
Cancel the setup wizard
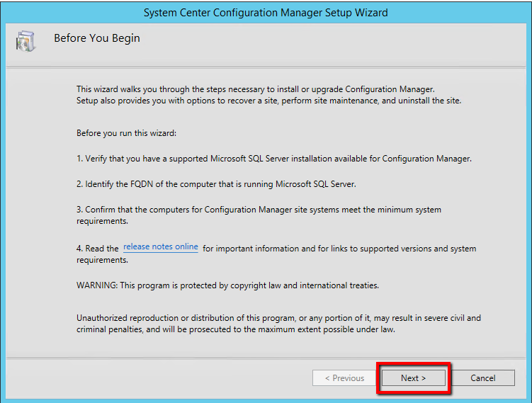[x=482, y=378]
